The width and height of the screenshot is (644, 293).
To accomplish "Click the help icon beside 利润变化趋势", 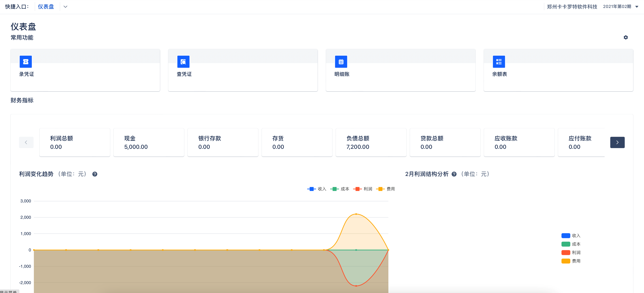I will (x=95, y=174).
